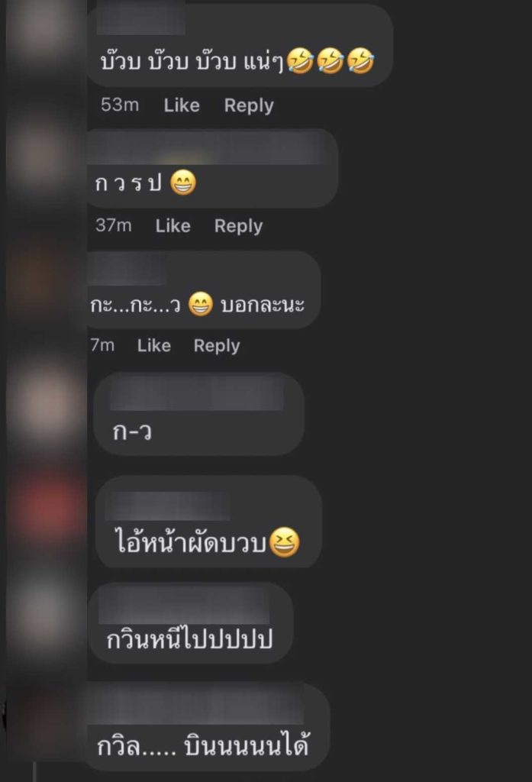Reply to the comment posted 53m ago
Image resolution: width=532 pixels, height=782 pixels.
pos(249,105)
